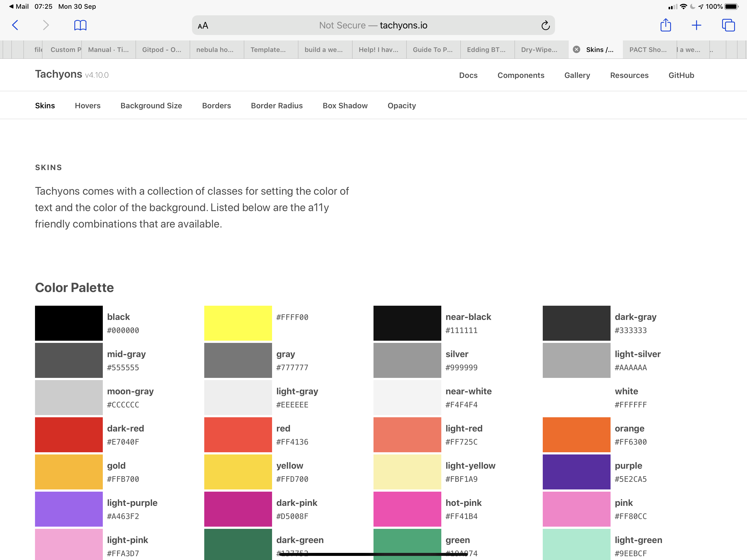Viewport: 747px width, 560px height.
Task: Click the orange #FF6300 swatch
Action: point(576,435)
